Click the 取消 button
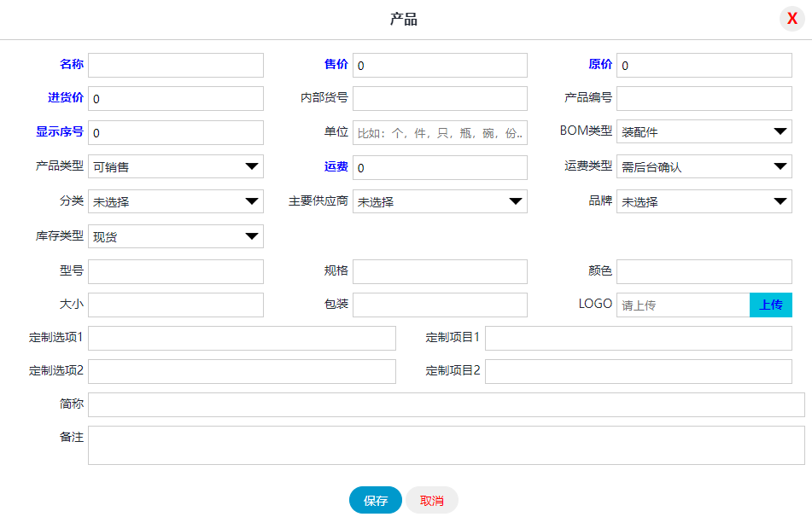The image size is (812, 517). coord(432,501)
